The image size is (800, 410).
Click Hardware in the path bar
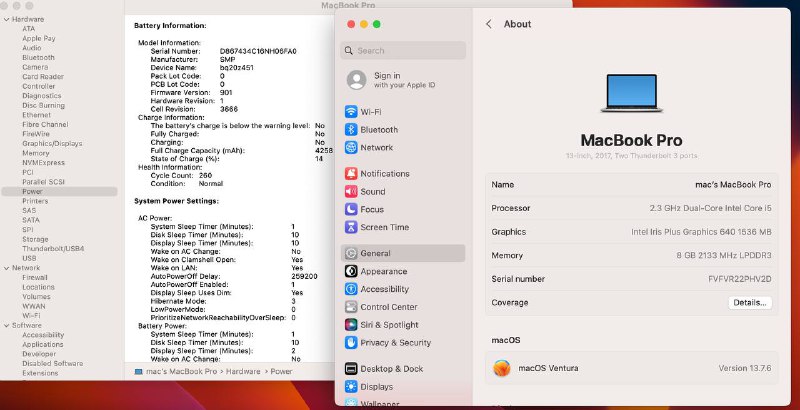coord(243,372)
